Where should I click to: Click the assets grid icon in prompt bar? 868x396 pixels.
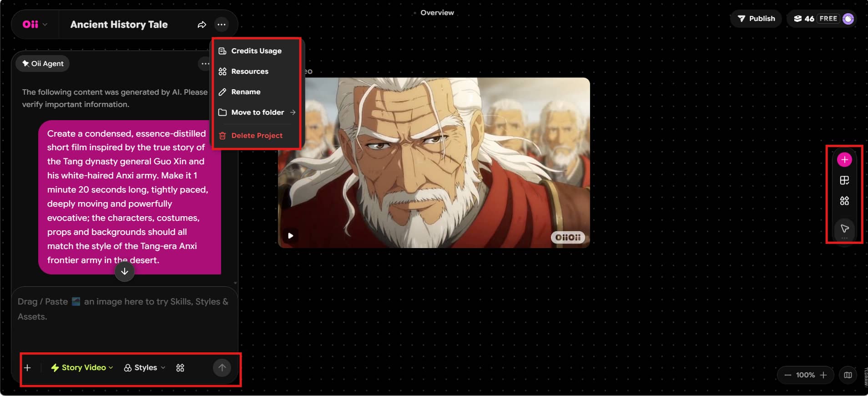click(180, 368)
